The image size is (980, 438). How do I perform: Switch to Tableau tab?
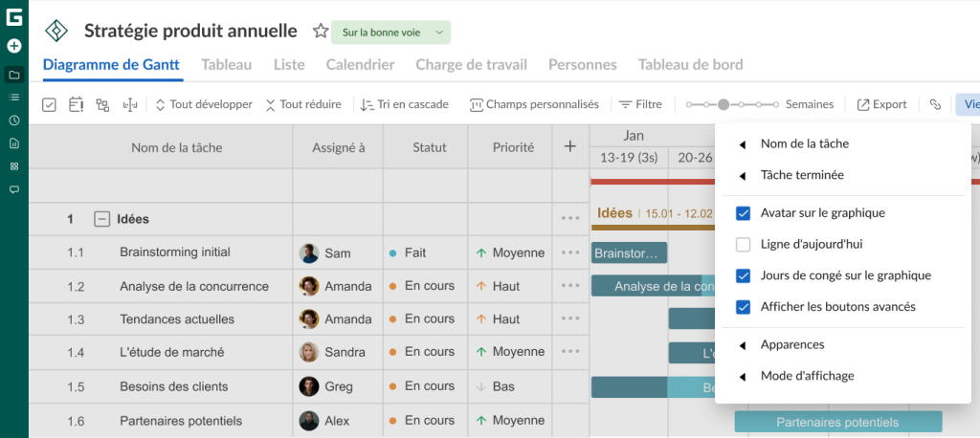[226, 65]
